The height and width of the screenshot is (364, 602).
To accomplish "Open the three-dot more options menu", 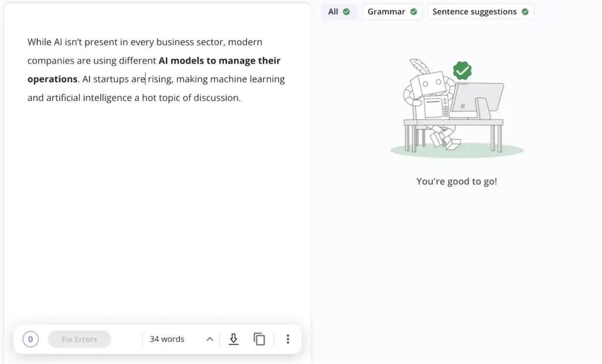I will coord(287,339).
